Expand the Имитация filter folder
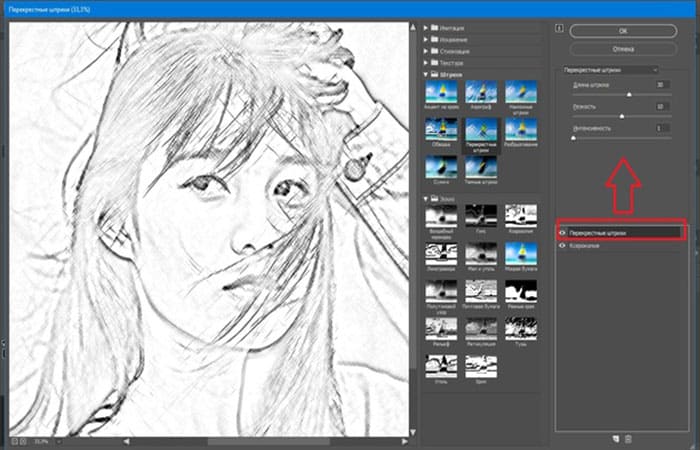This screenshot has height=450, width=700. coord(426,28)
